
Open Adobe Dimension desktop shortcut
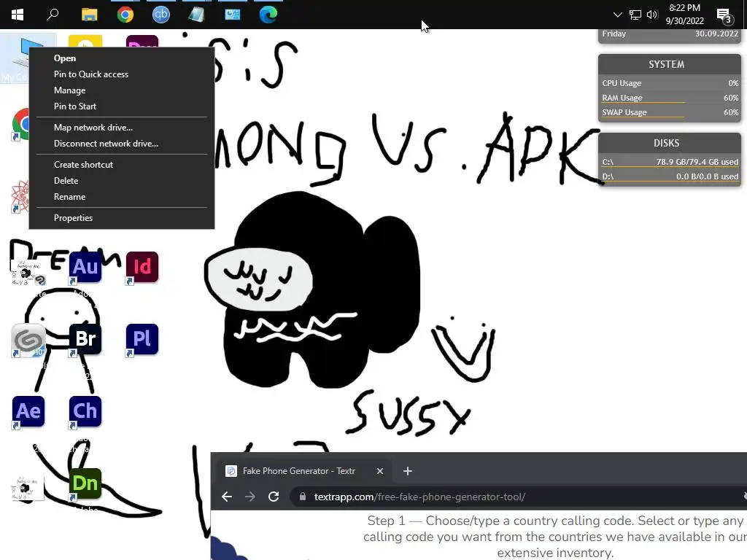click(x=85, y=484)
